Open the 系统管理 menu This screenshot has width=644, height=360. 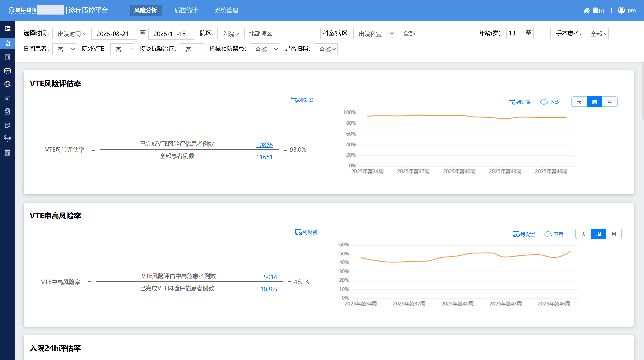(226, 10)
